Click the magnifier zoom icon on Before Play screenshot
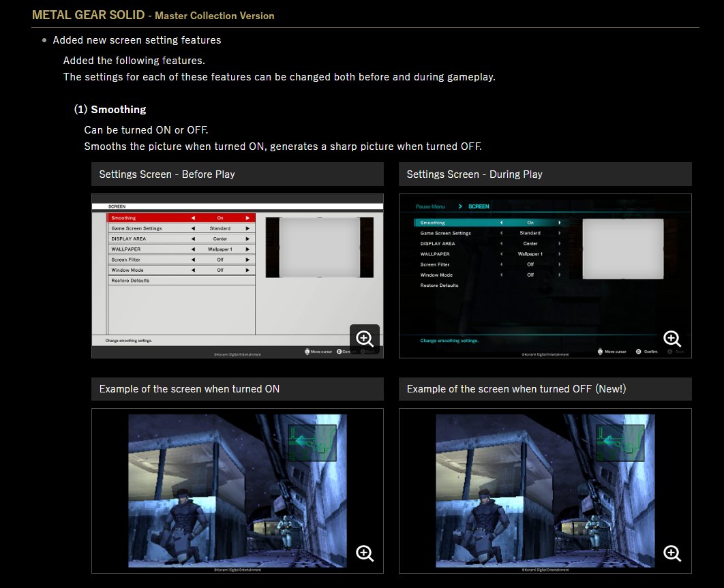The width and height of the screenshot is (724, 588). point(365,339)
